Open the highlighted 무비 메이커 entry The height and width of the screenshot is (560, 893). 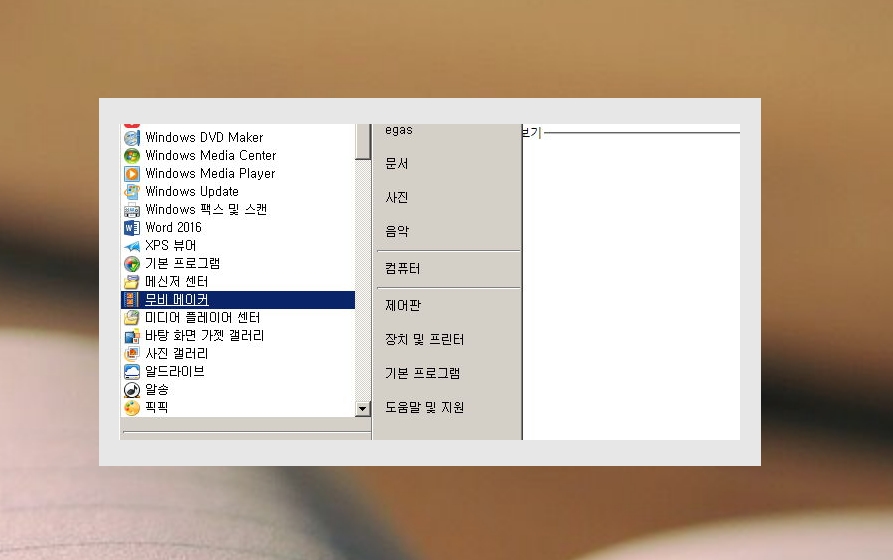click(x=237, y=300)
